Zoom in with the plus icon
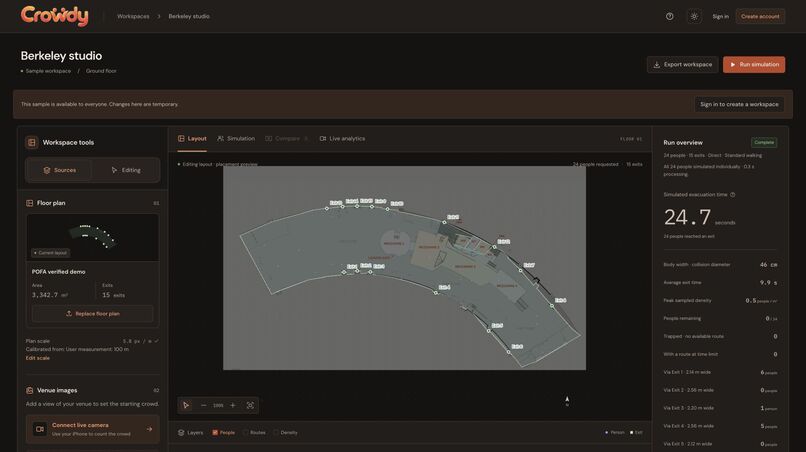 (x=233, y=405)
